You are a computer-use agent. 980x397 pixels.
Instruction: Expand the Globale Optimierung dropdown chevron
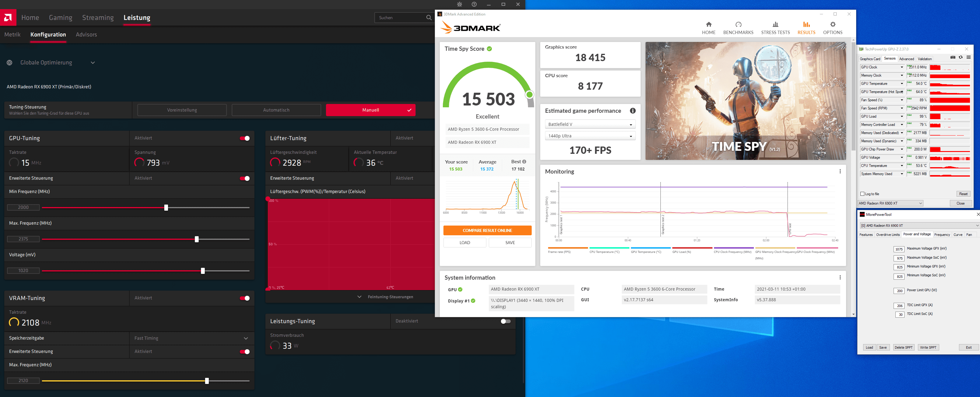93,63
